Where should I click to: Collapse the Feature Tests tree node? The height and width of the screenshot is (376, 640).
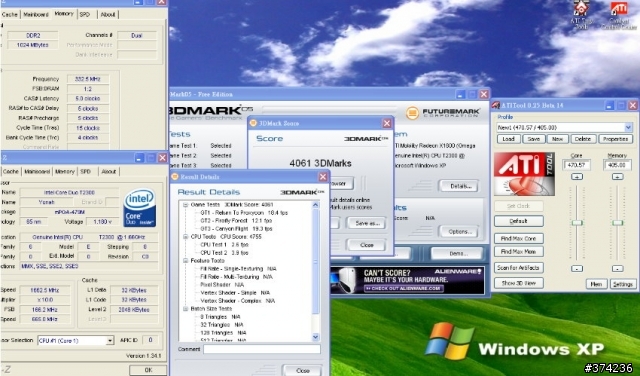coord(186,261)
